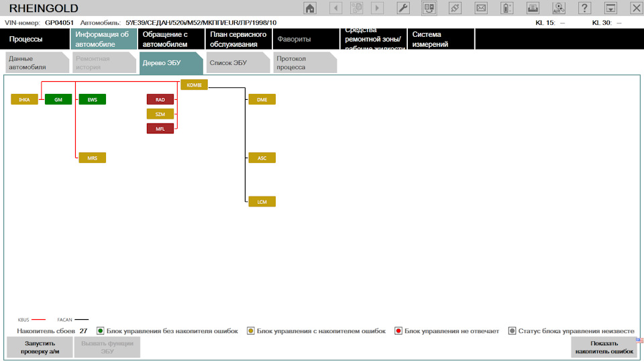Click the printer icon
Image resolution: width=644 pixels, height=362 pixels.
tap(533, 8)
